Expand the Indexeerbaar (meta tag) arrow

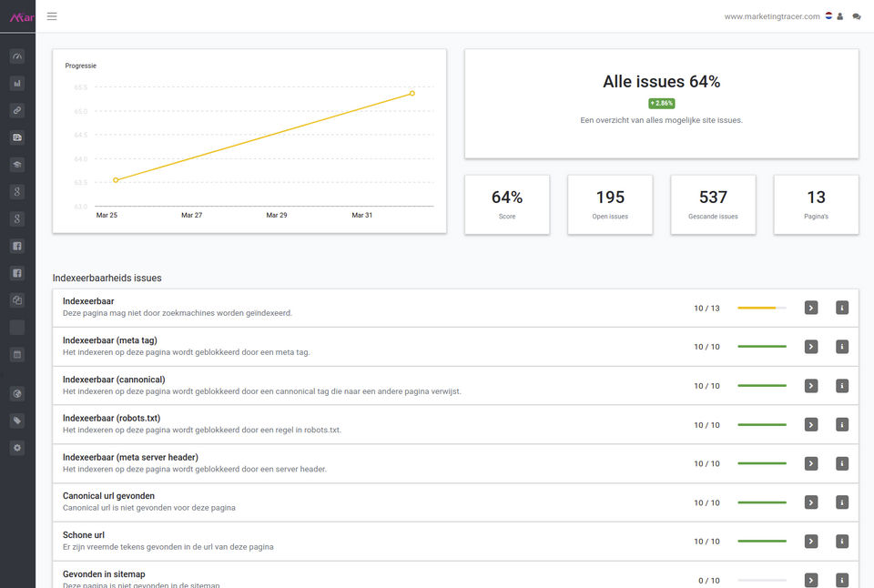point(811,347)
